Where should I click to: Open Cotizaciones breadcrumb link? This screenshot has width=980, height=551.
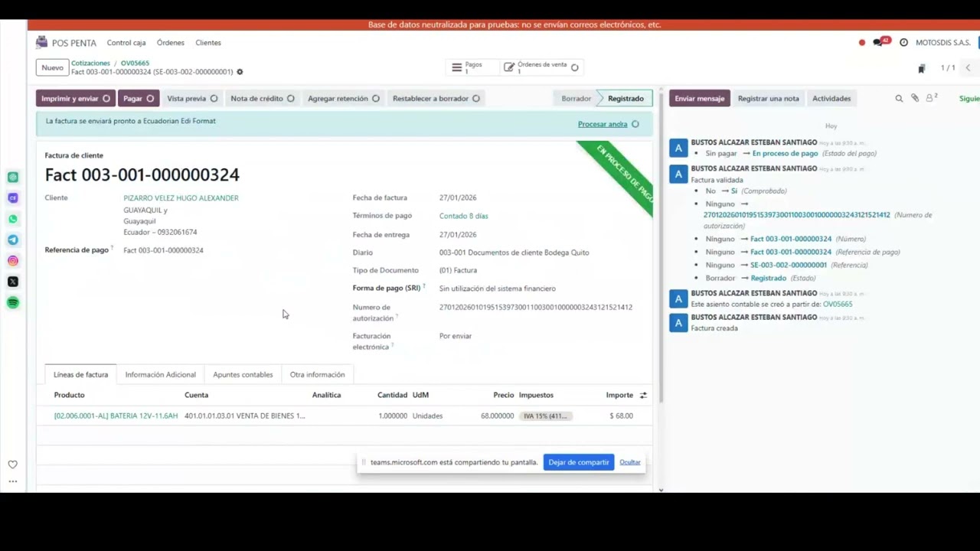tap(91, 63)
